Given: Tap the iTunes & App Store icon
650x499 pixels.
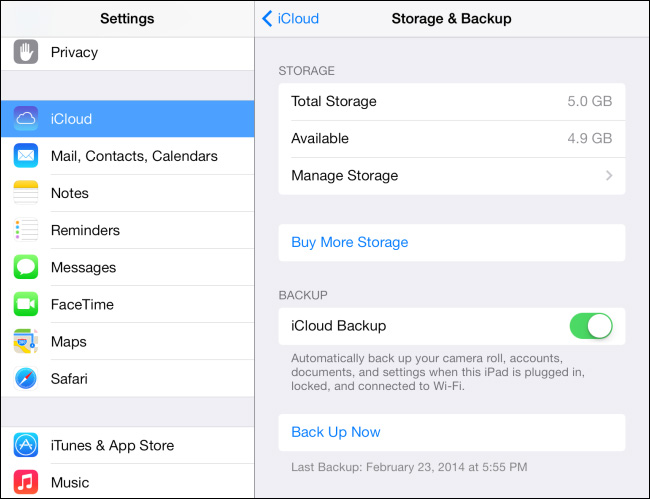Looking at the screenshot, I should pyautogui.click(x=26, y=446).
